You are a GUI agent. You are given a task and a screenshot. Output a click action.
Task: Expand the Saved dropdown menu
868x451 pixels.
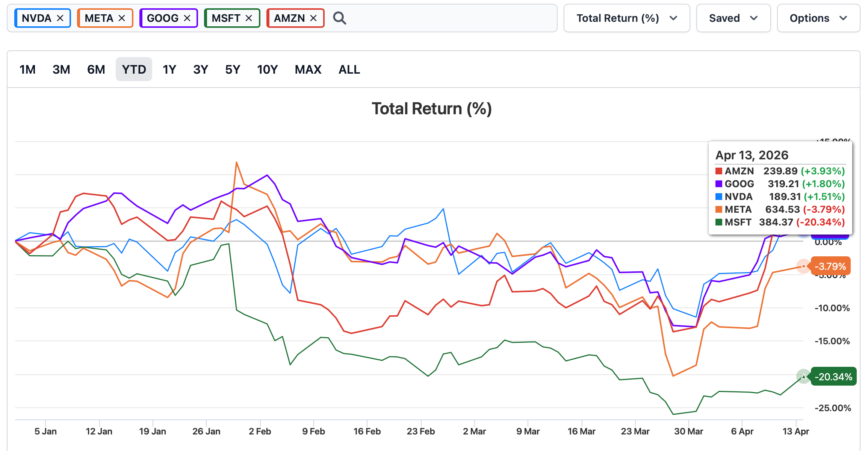pos(733,18)
